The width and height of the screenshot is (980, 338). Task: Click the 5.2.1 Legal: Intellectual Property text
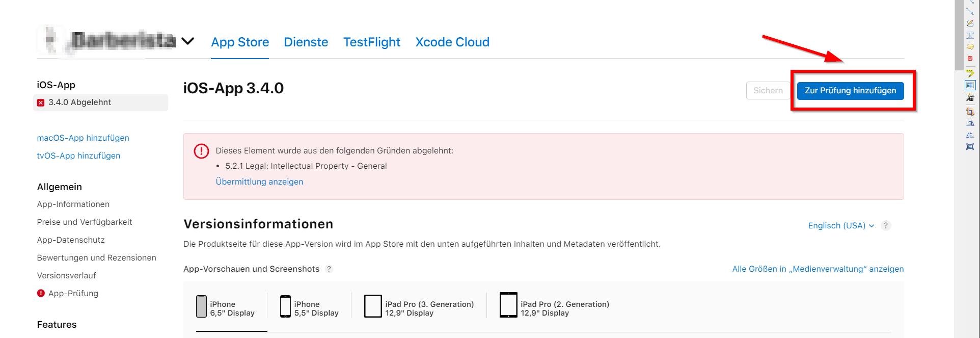point(306,166)
